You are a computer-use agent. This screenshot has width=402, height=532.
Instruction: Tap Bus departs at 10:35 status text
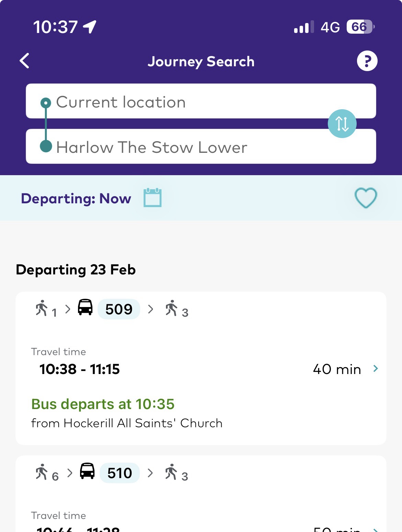coord(103,404)
